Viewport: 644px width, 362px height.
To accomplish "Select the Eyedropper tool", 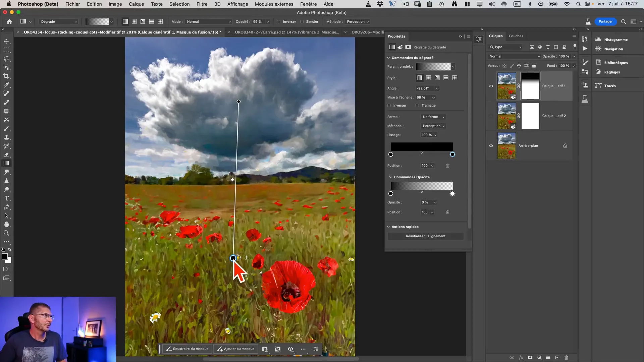I will (x=6, y=85).
